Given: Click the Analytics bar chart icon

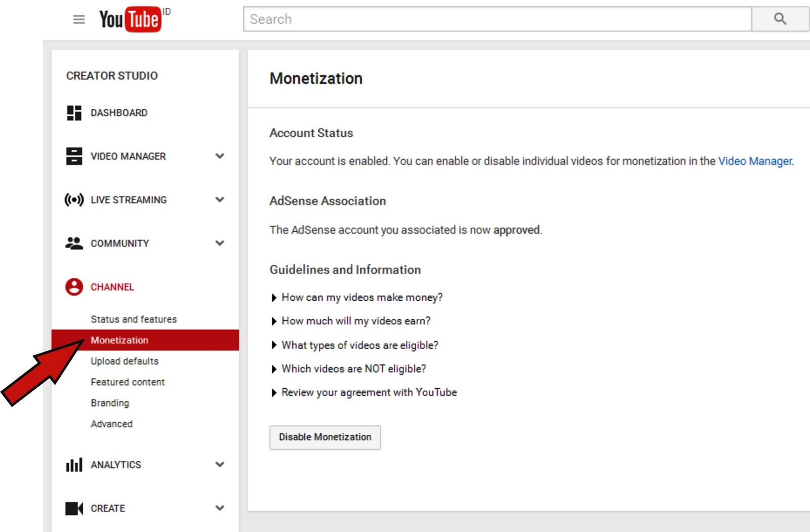Looking at the screenshot, I should tap(74, 465).
